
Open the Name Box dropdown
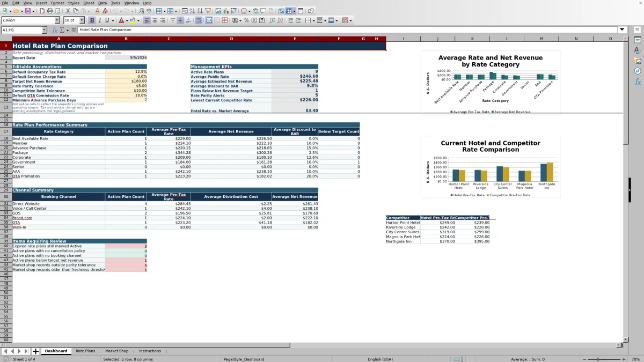point(44,30)
